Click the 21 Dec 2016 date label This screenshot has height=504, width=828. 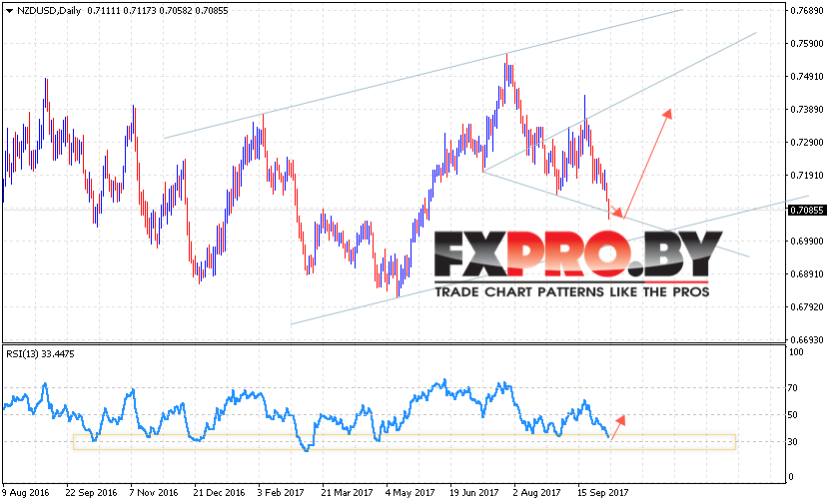point(219,493)
